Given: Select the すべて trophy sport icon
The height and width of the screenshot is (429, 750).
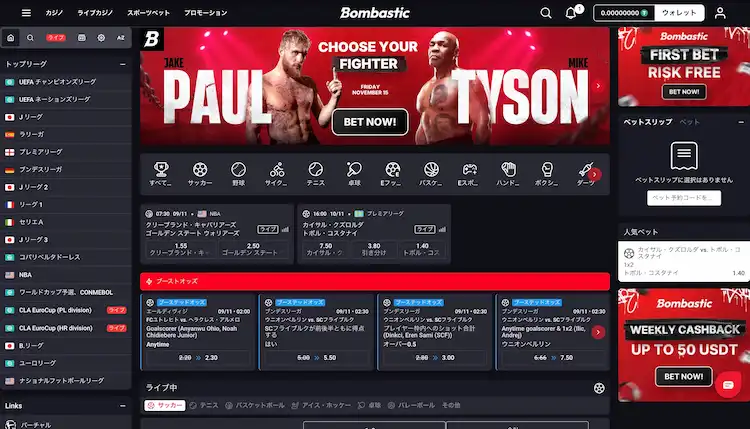Looking at the screenshot, I should (x=160, y=174).
